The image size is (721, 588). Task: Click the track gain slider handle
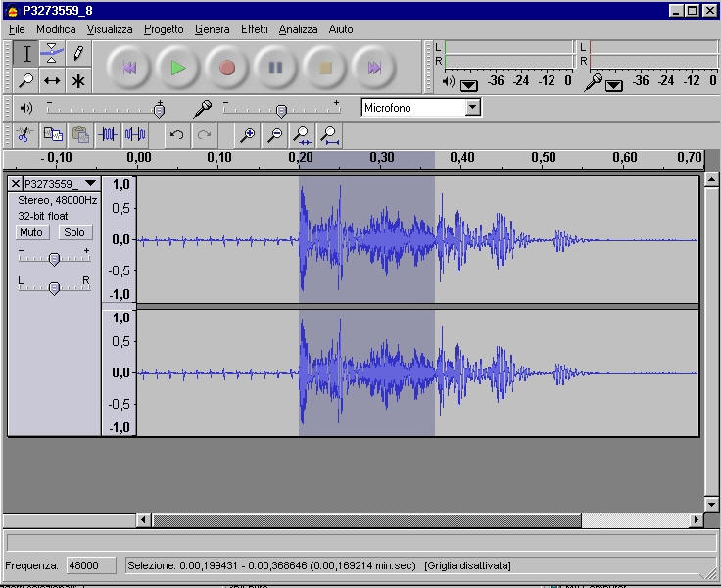click(54, 259)
